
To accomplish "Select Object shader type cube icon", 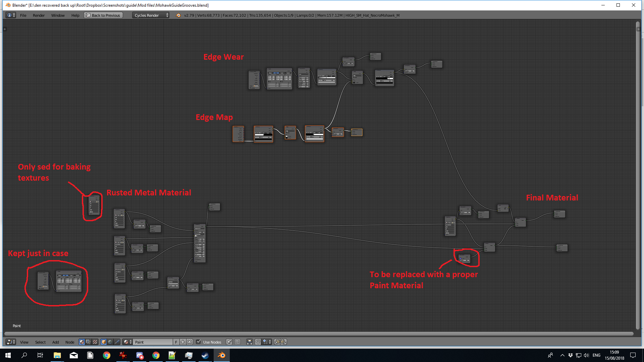I will click(104, 342).
